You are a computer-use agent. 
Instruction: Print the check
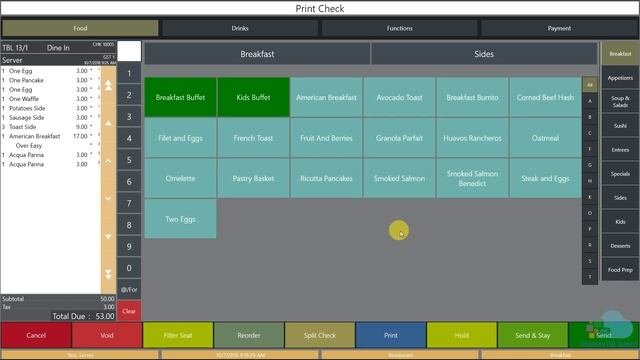[x=391, y=335]
